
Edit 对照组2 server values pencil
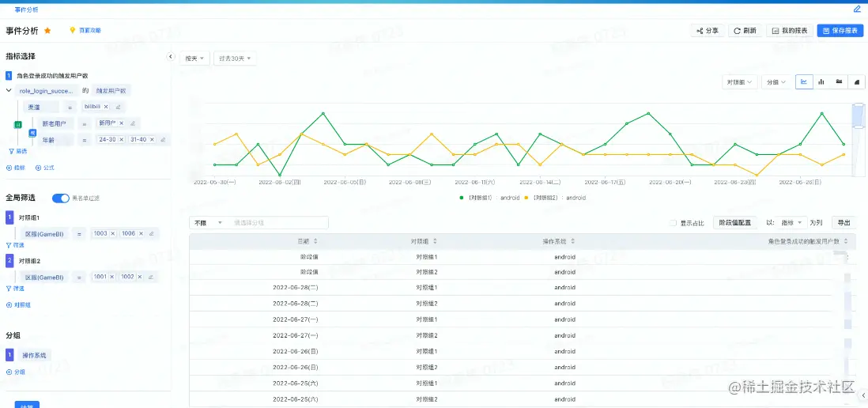pyautogui.click(x=150, y=277)
